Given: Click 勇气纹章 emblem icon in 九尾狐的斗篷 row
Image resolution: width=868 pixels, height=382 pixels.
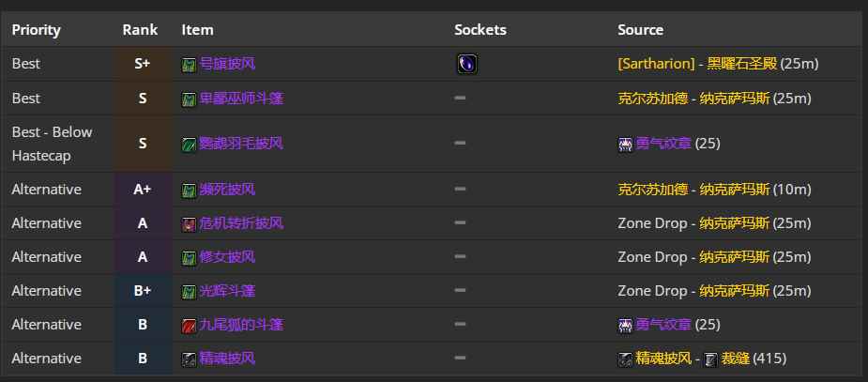Looking at the screenshot, I should pyautogui.click(x=625, y=325).
